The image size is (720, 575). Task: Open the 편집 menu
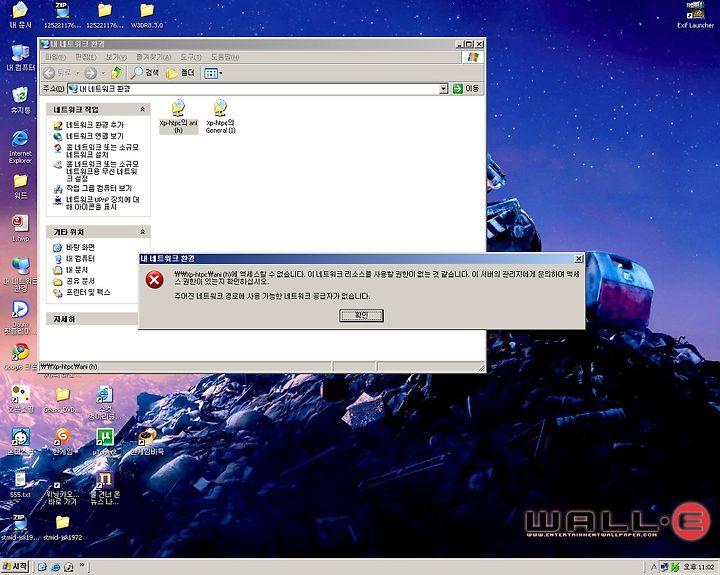[x=85, y=57]
